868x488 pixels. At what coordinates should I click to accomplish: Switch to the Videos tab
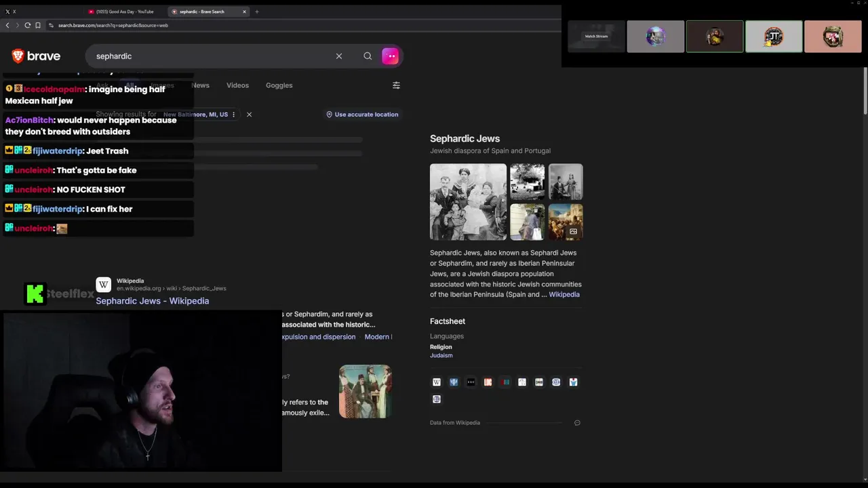pyautogui.click(x=237, y=85)
